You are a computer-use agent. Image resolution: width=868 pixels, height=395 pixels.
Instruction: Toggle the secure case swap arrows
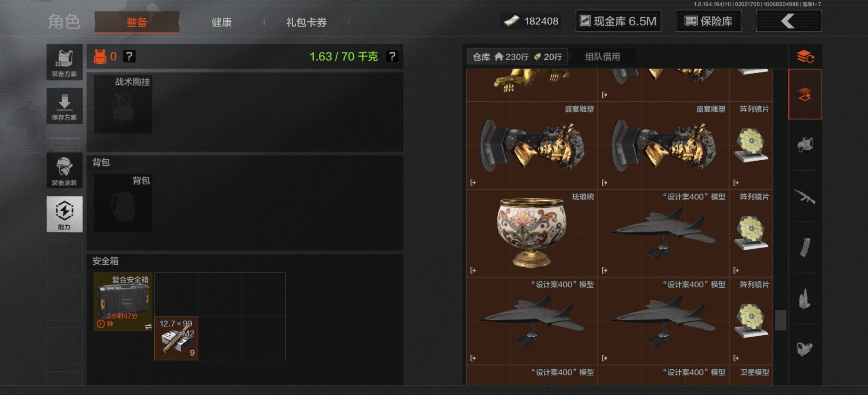click(x=148, y=326)
